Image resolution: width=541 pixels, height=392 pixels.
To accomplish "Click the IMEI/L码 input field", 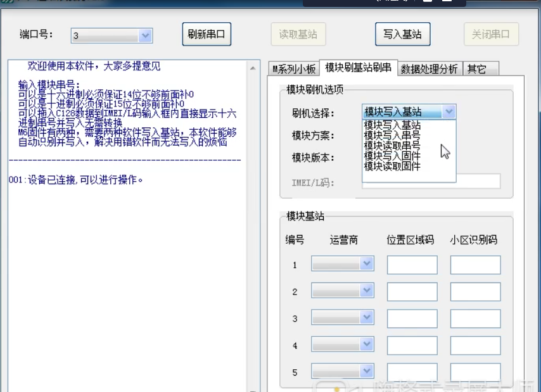I will [478, 181].
